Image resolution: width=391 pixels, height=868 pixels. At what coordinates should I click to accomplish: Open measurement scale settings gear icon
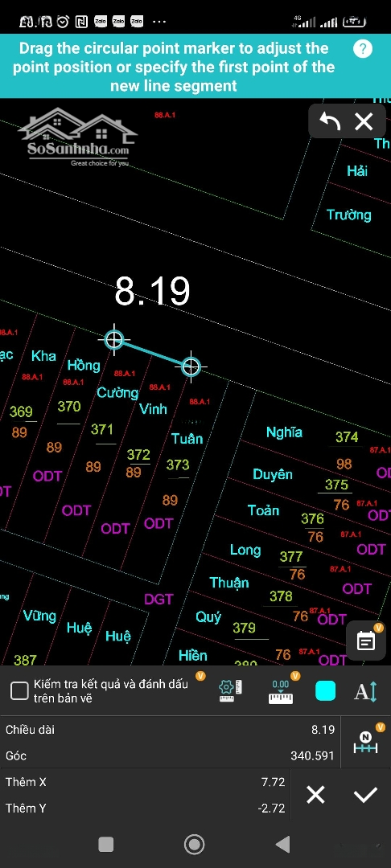230,691
